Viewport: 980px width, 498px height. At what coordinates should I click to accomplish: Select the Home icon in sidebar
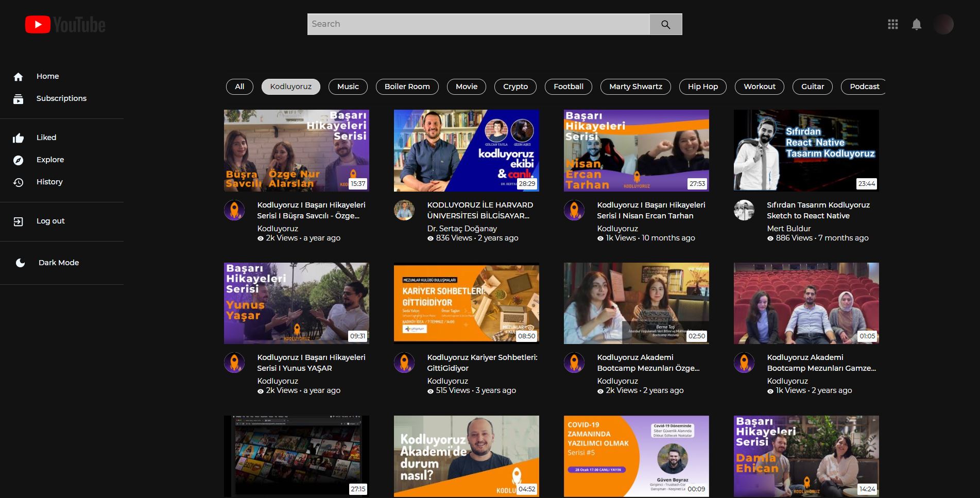[x=19, y=76]
